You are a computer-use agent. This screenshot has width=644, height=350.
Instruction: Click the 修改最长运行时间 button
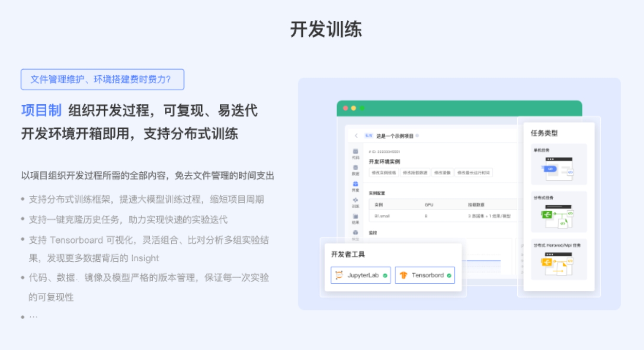point(474,173)
